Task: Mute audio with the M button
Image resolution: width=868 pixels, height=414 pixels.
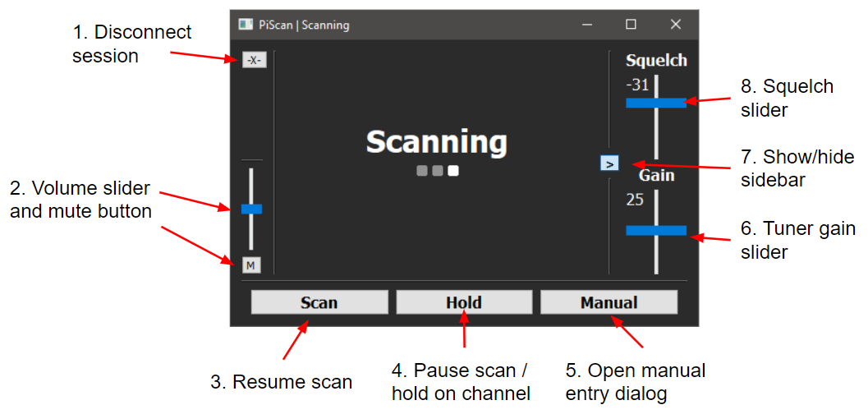Action: 250,264
